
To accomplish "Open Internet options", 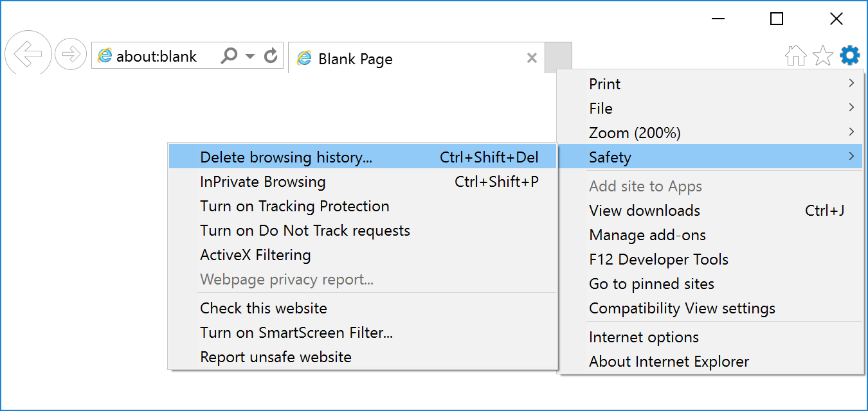I will click(710, 337).
